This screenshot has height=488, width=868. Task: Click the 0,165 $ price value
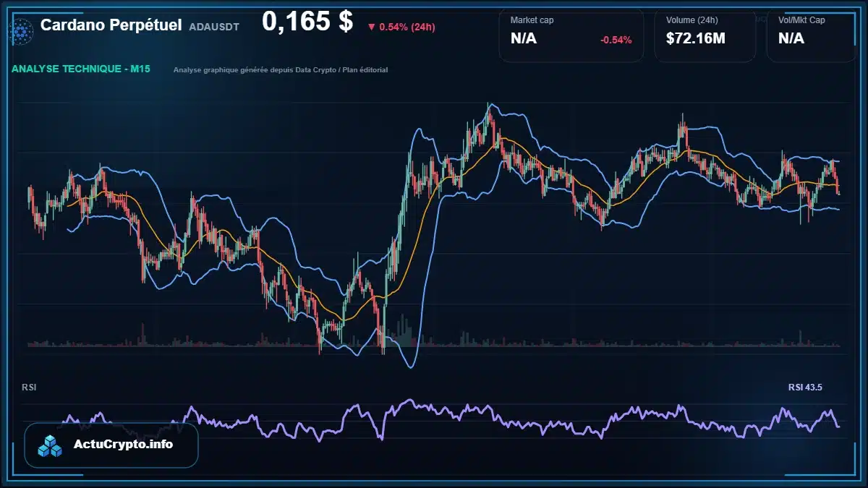coord(307,22)
